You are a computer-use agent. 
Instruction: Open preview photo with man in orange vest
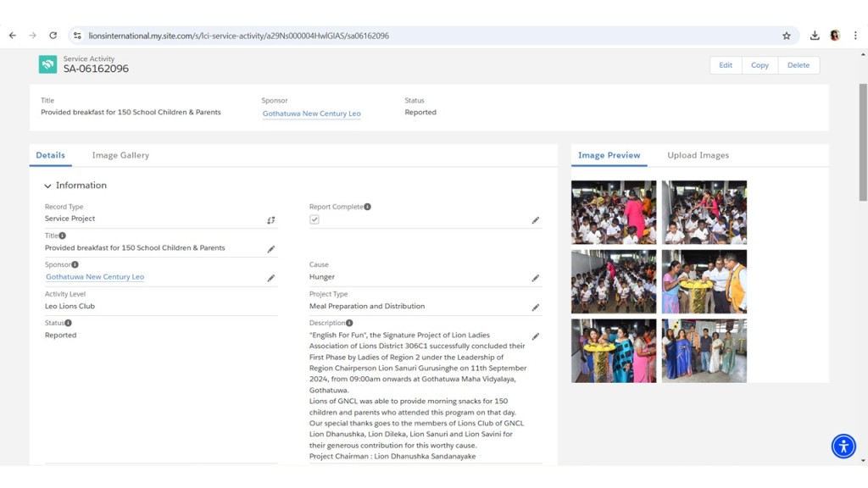[704, 281]
